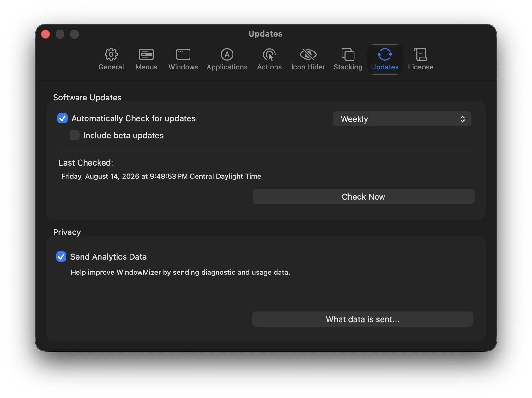Switch to the Windows preferences pane

coord(183,59)
